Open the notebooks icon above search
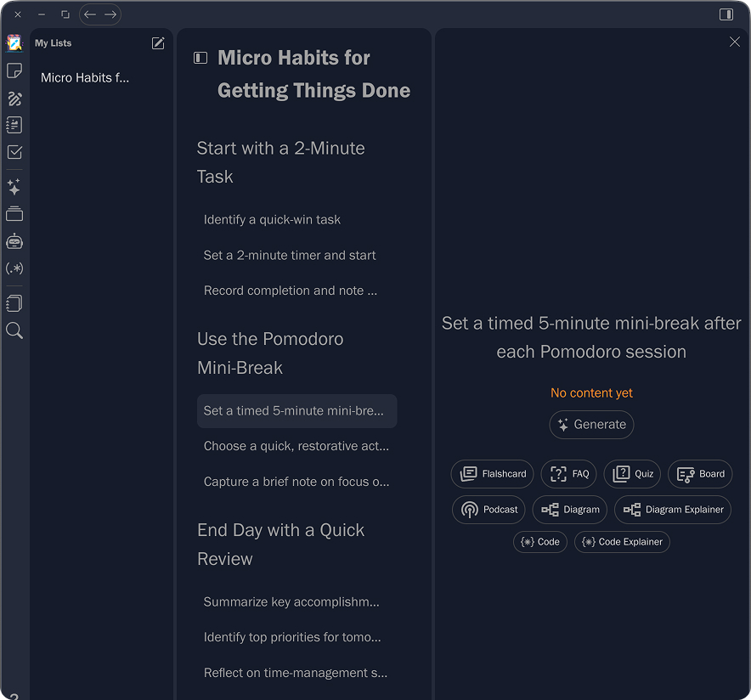 (x=14, y=303)
